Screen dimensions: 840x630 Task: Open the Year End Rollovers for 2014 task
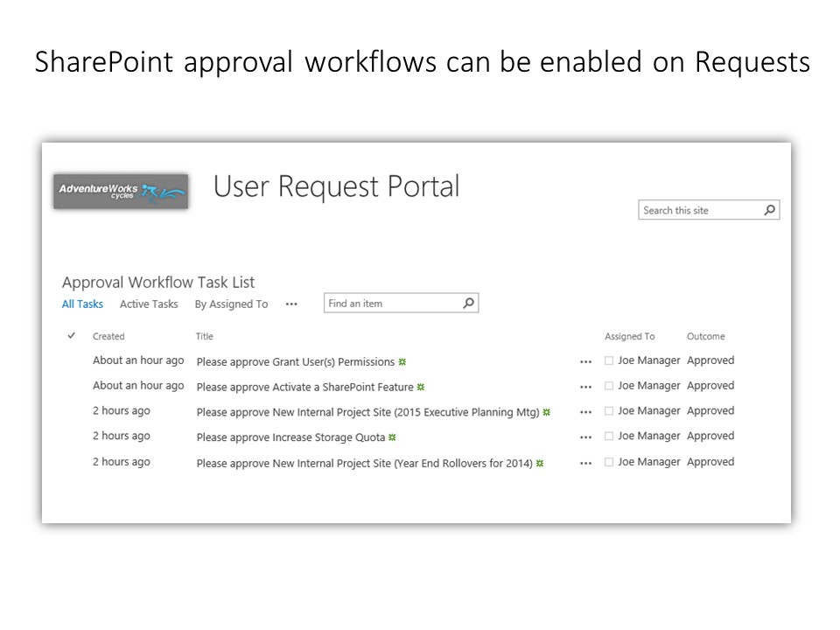(x=365, y=463)
